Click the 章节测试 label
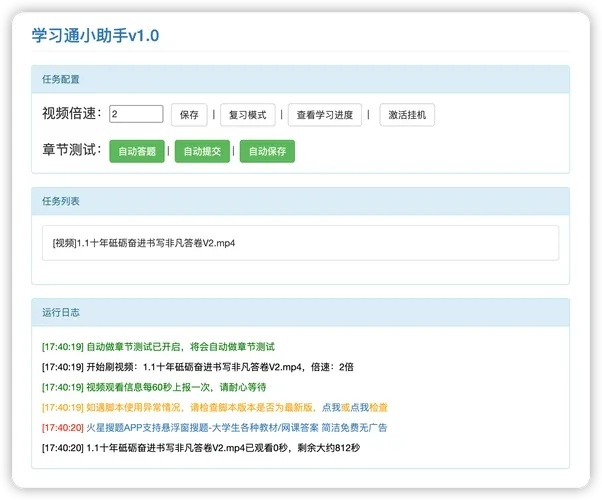This screenshot has width=602, height=500. tap(72, 150)
